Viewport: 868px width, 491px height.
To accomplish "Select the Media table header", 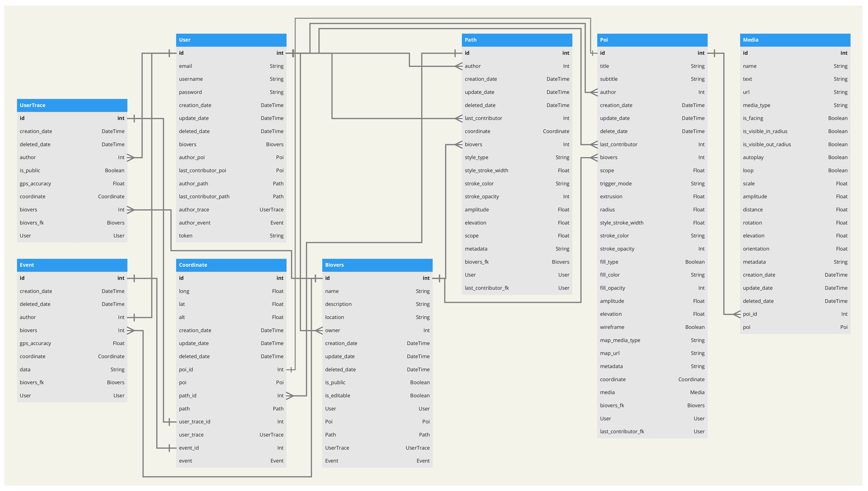I will pyautogui.click(x=795, y=40).
